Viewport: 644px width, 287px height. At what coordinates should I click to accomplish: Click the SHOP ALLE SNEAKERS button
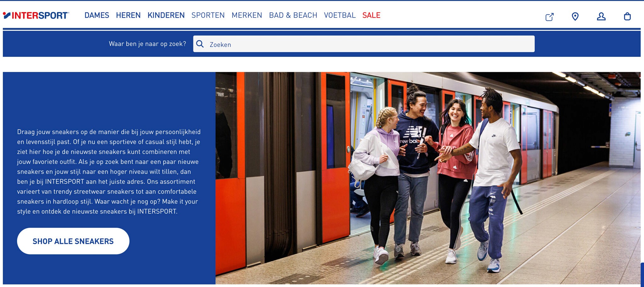[x=73, y=241]
